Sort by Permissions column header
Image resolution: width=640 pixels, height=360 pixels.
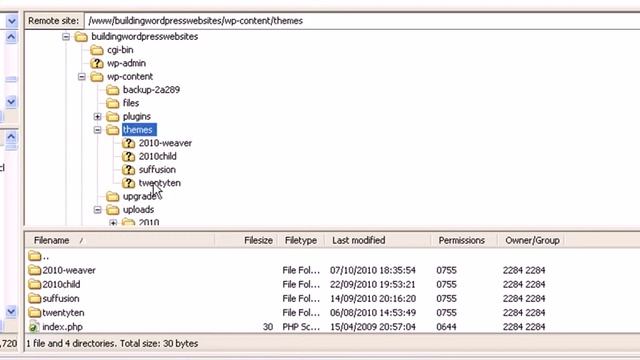[464, 240]
